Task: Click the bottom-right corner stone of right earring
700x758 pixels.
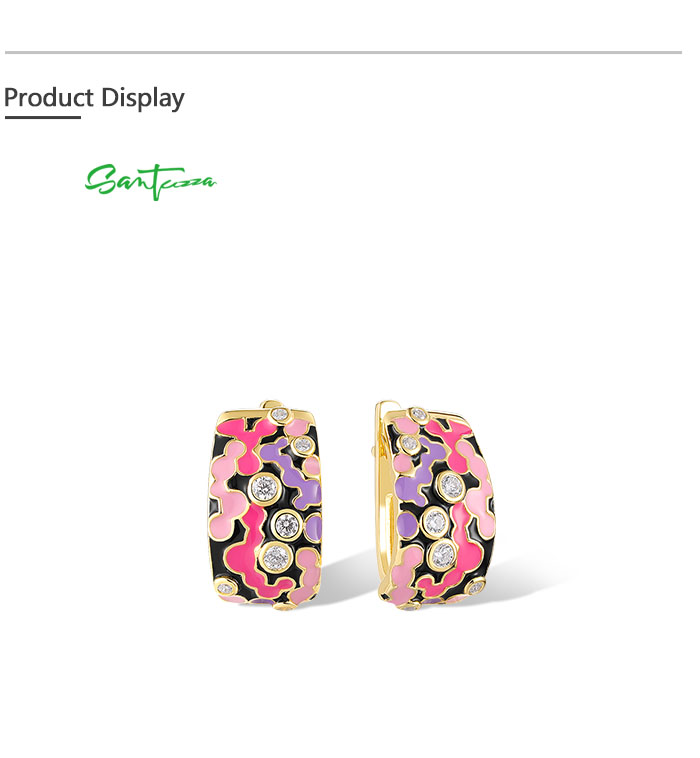Action: pyautogui.click(x=476, y=588)
